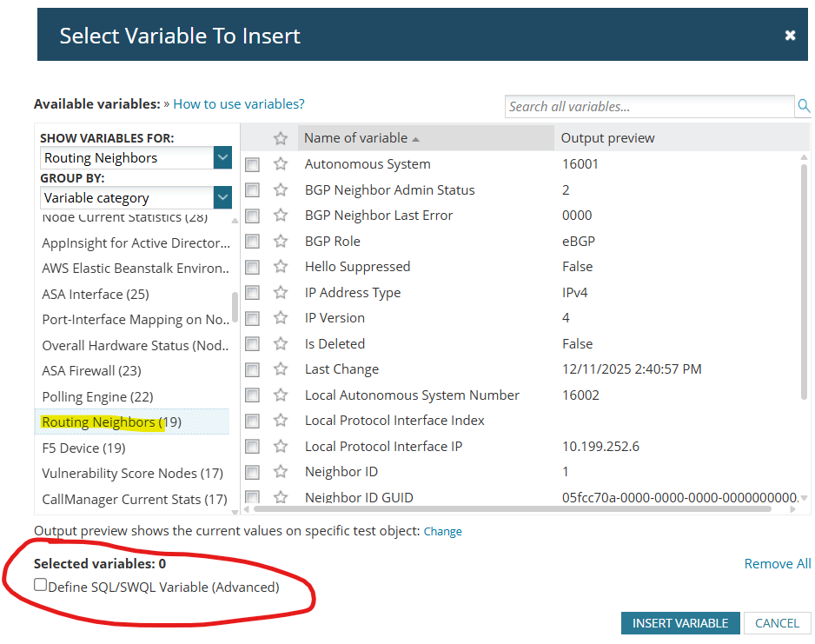Screen dimensions: 815x644
Task: Click CANCEL button
Action: coord(777,622)
